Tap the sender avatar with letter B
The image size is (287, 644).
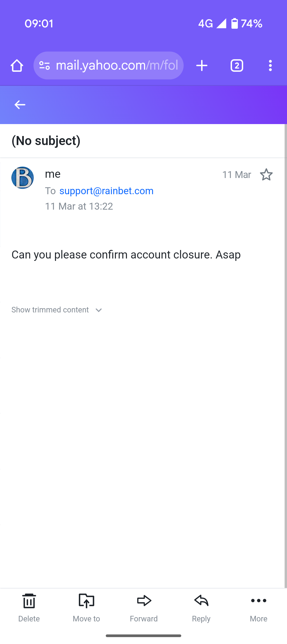[x=23, y=178]
